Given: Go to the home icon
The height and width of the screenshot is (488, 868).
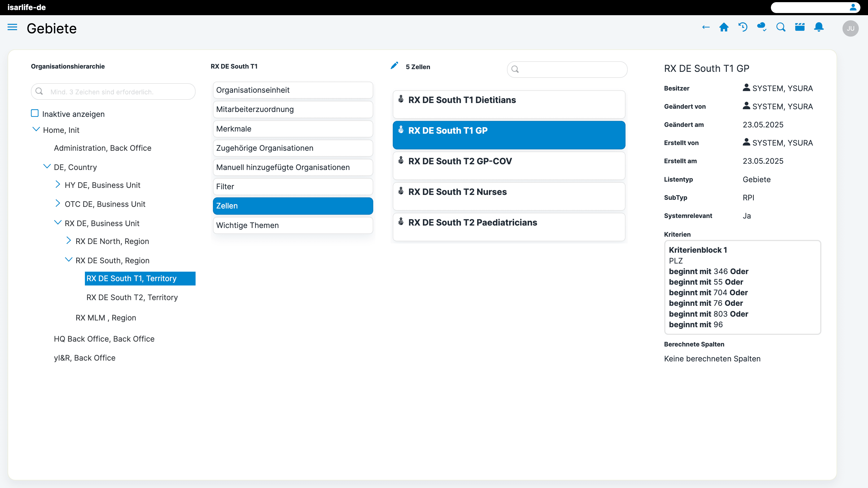Looking at the screenshot, I should (x=724, y=27).
